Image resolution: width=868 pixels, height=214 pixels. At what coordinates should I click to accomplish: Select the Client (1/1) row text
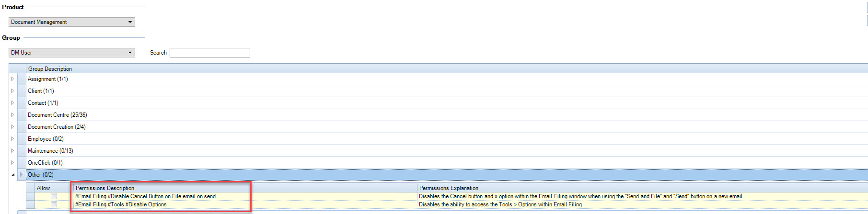[x=41, y=91]
